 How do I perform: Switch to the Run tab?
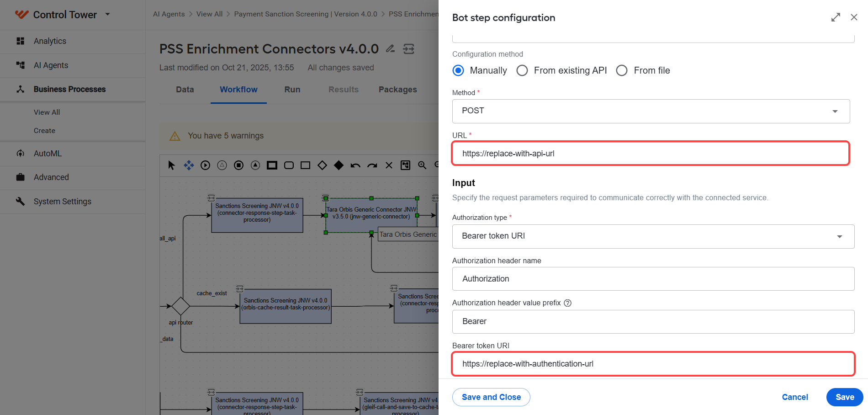click(x=292, y=90)
